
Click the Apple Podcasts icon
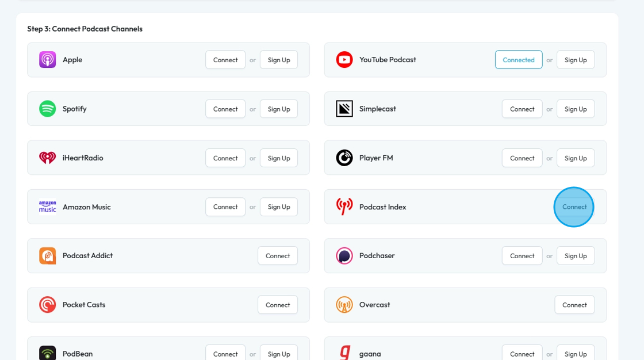pos(47,60)
